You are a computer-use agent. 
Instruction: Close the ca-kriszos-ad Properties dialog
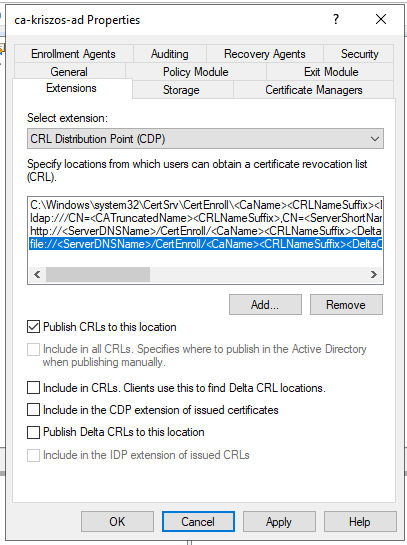click(381, 19)
